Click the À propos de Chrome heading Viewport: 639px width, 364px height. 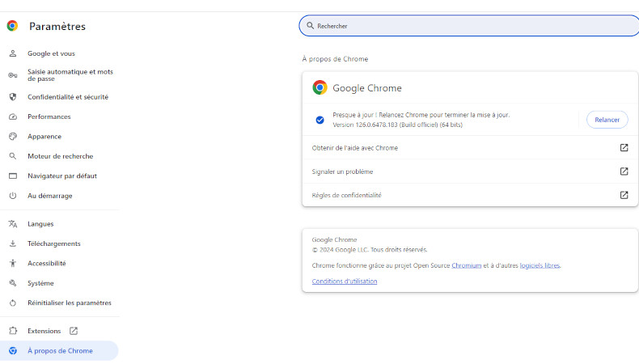tap(335, 59)
